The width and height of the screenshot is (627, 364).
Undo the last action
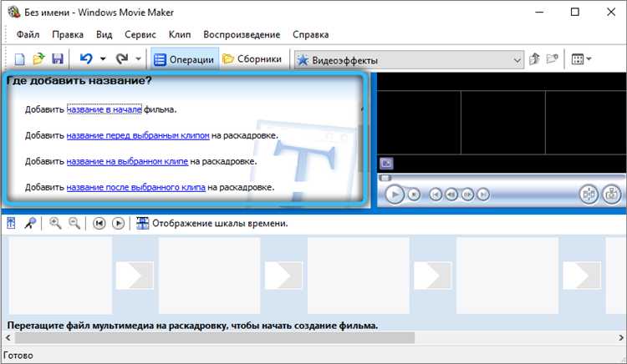click(86, 59)
